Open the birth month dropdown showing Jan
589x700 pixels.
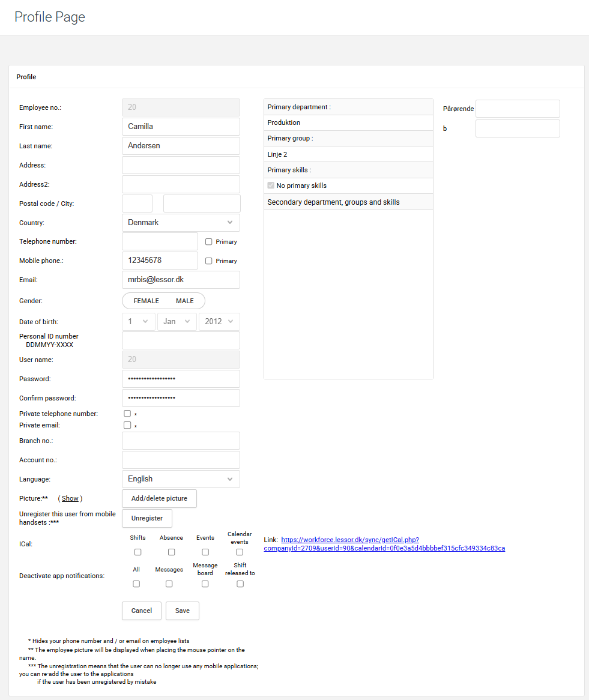tap(177, 321)
